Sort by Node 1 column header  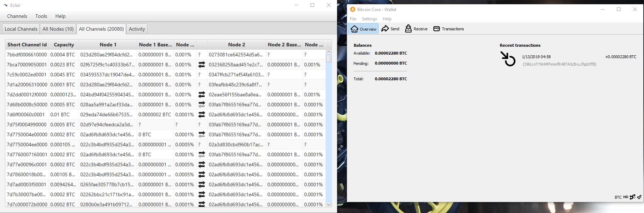click(108, 45)
